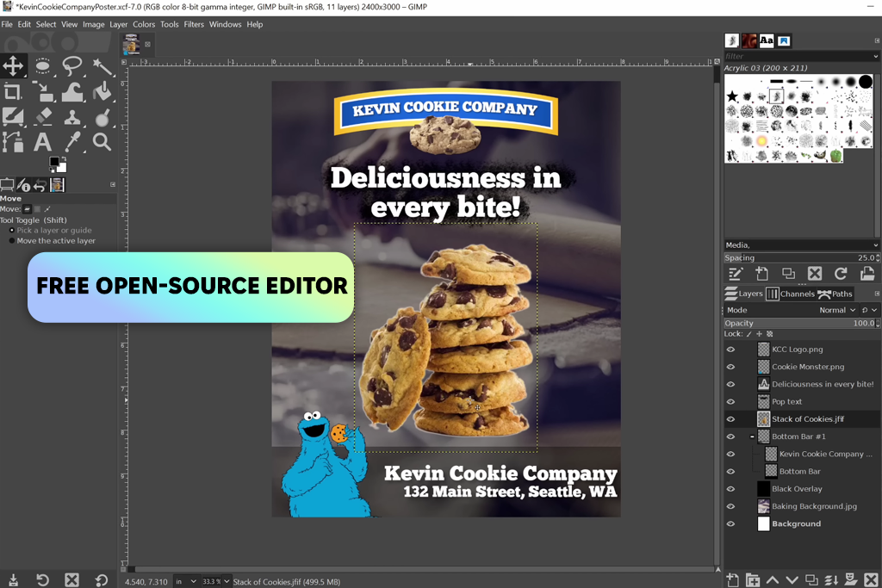This screenshot has height=588, width=882.
Task: Click edit brush icon in Brushes panel
Action: pyautogui.click(x=736, y=274)
